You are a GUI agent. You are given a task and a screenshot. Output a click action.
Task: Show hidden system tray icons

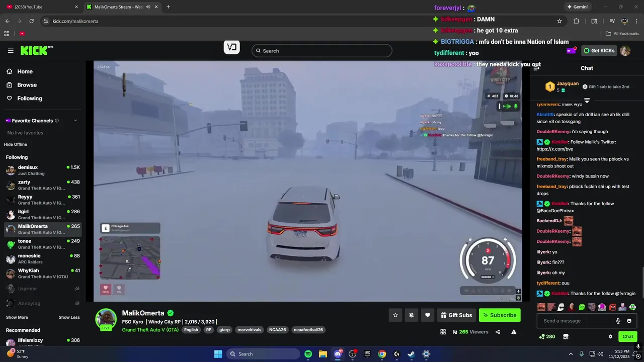[571, 354]
